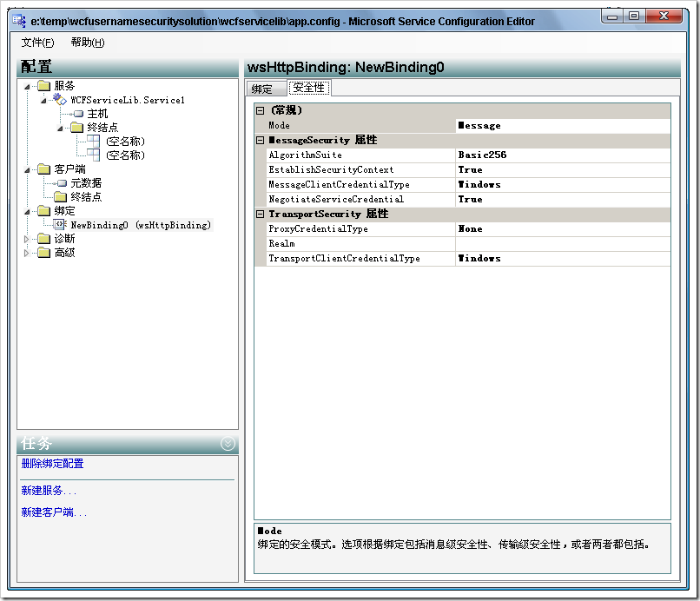Click the 服务 folder icon
This screenshot has width=700, height=601.
tap(43, 85)
